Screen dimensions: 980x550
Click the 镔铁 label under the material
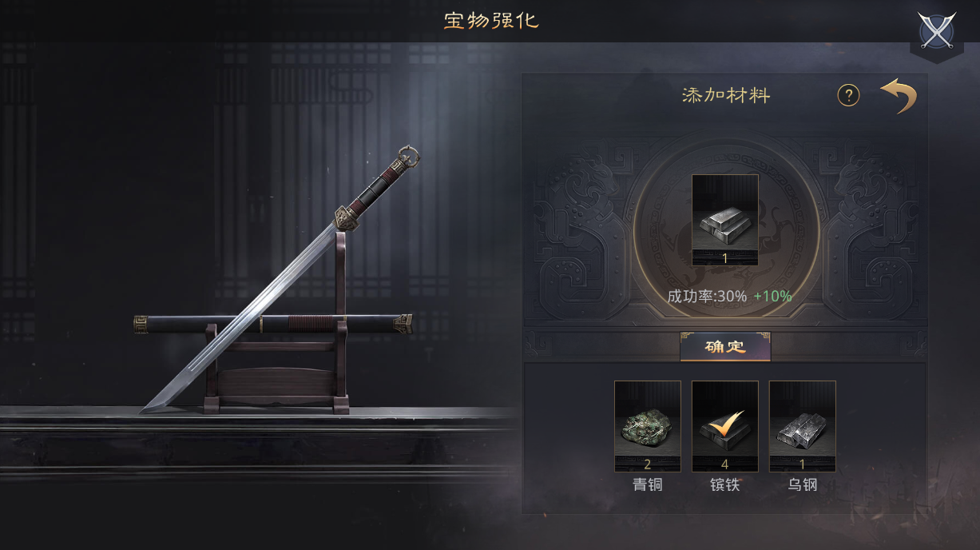click(725, 484)
